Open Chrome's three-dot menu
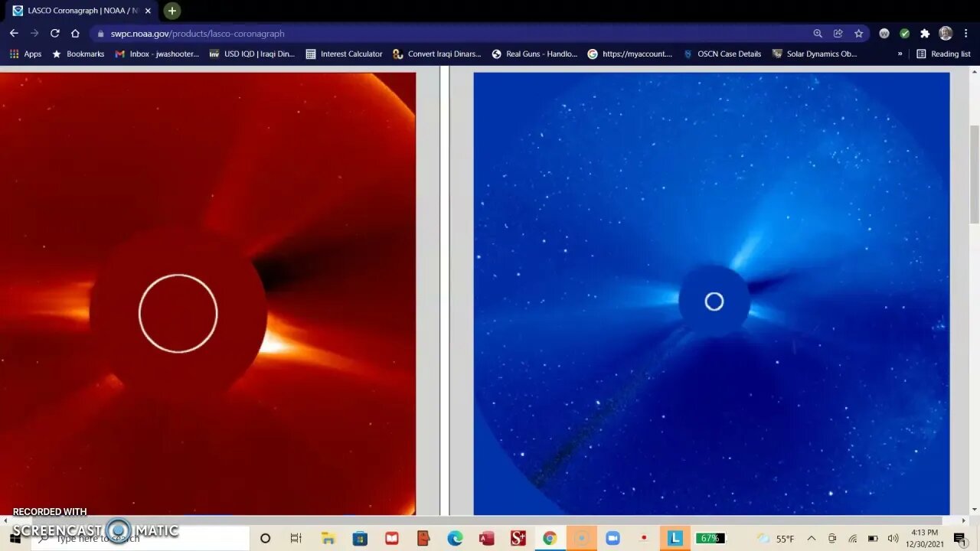 [965, 34]
